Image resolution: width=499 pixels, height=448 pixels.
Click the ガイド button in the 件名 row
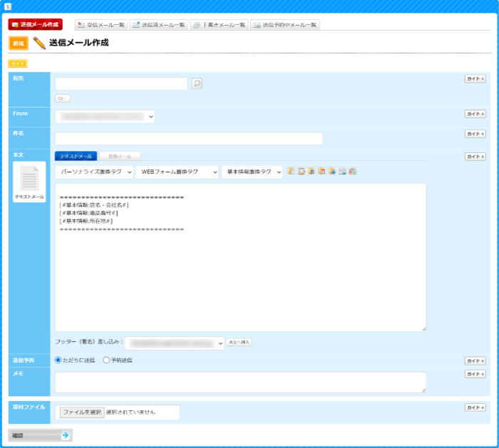pos(475,134)
